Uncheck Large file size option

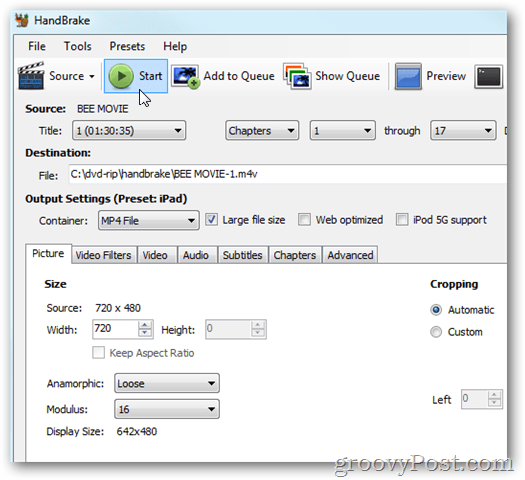[211, 220]
